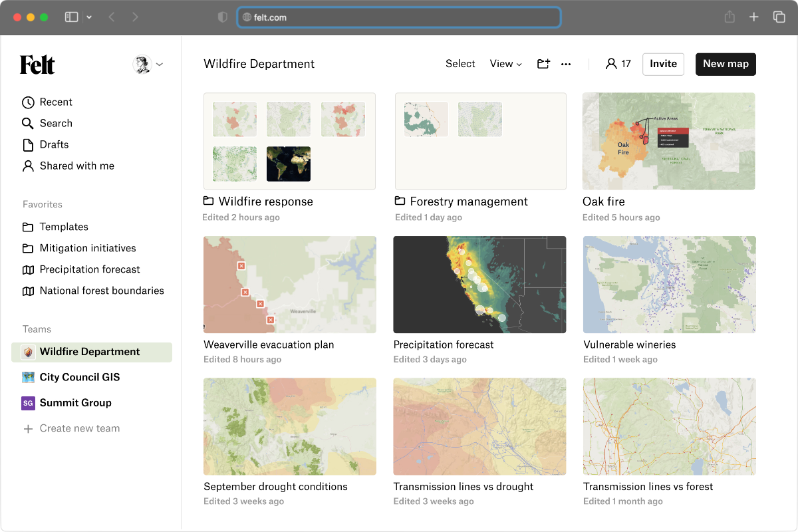Open the Wildfire response folder thumbnail
The height and width of the screenshot is (532, 798).
289,141
